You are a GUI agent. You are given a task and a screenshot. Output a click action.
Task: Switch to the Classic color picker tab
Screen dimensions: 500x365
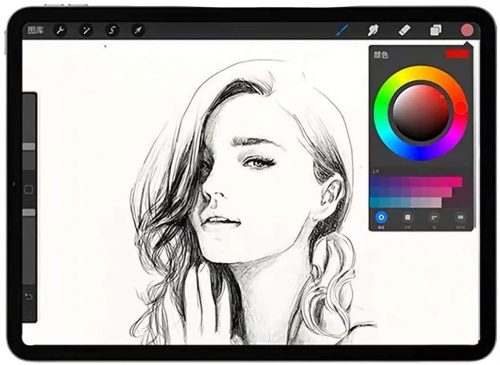(407, 218)
